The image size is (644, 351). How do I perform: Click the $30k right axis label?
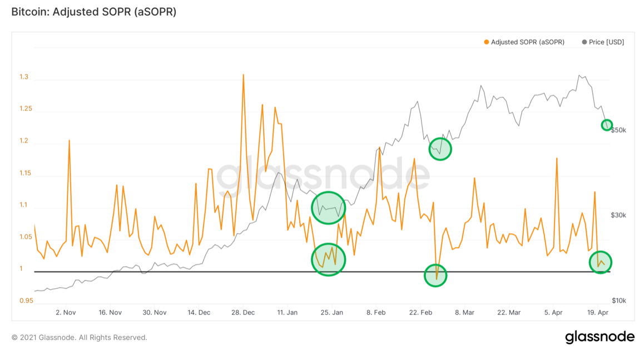(x=618, y=215)
